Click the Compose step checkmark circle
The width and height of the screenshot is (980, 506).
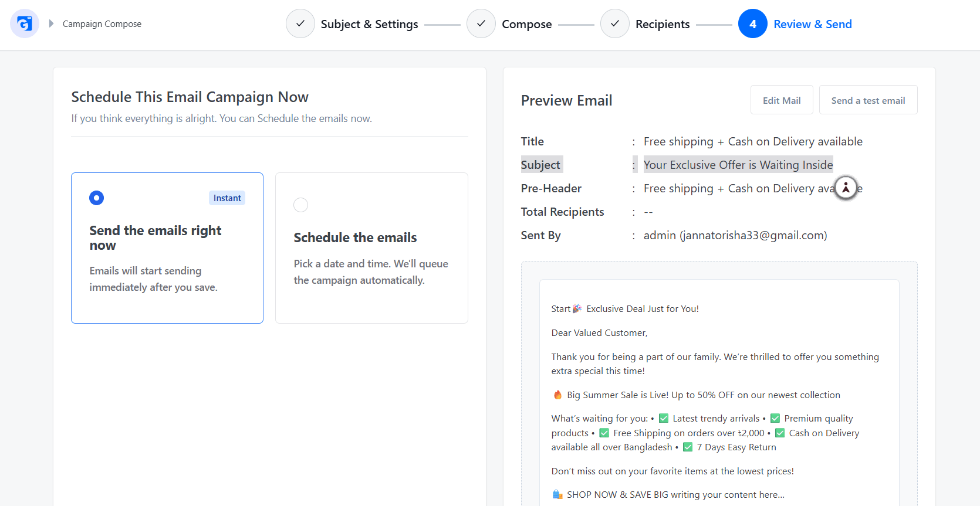(481, 23)
